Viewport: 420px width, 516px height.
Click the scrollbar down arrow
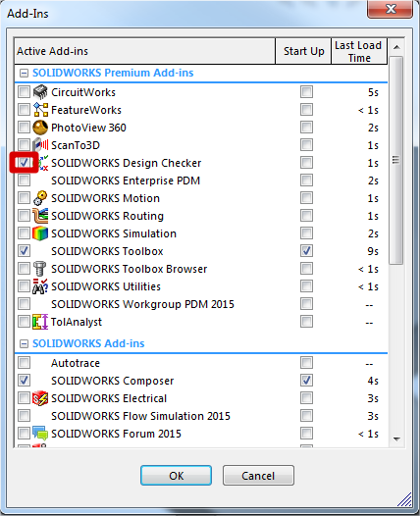[396, 439]
